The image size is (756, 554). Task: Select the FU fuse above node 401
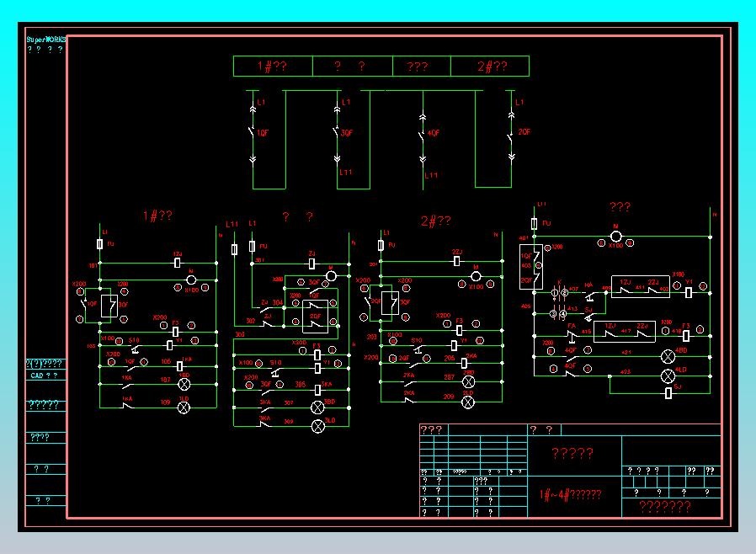[x=535, y=224]
